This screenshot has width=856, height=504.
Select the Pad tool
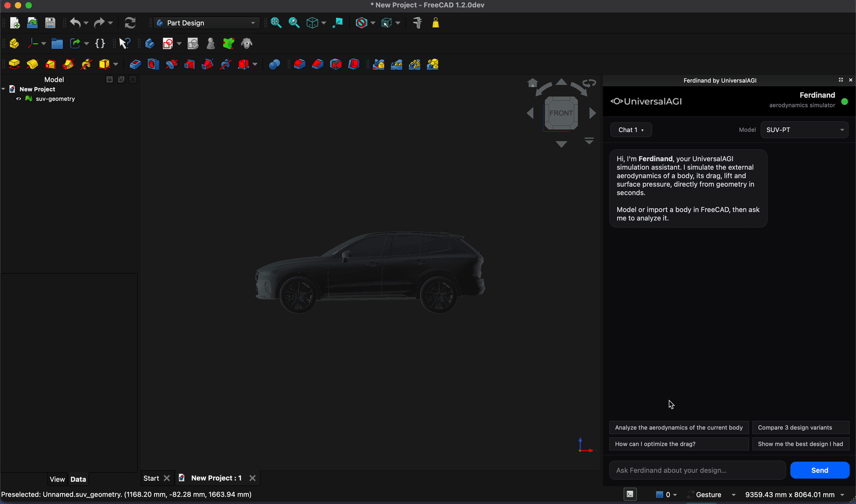14,64
